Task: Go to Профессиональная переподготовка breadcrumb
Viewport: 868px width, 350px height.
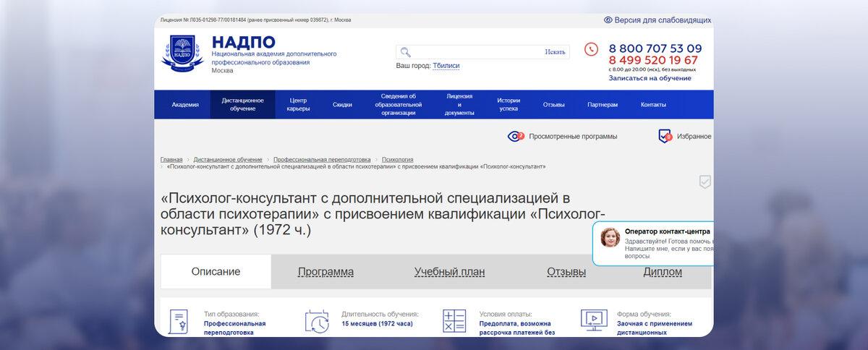Action: coord(322,159)
